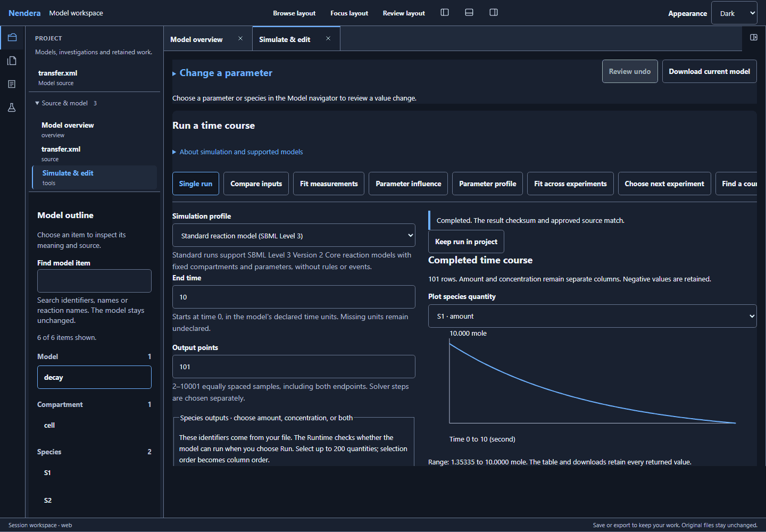
Task: Open the notes list sidebar icon
Action: (x=12, y=84)
